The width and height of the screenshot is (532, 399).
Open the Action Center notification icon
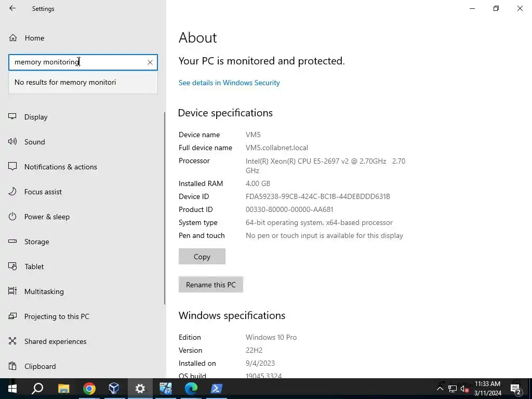[x=516, y=389]
